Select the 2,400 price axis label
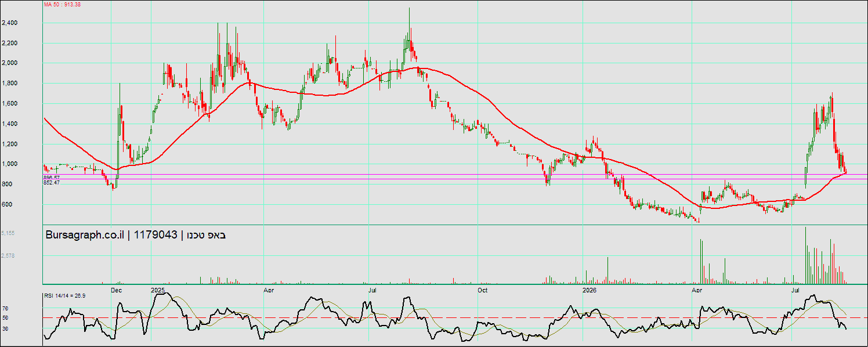868x347 pixels. [x=11, y=23]
